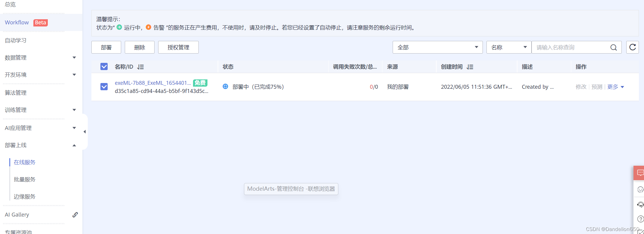
Task: Click the 我的部署 source cell
Action: coord(398,87)
